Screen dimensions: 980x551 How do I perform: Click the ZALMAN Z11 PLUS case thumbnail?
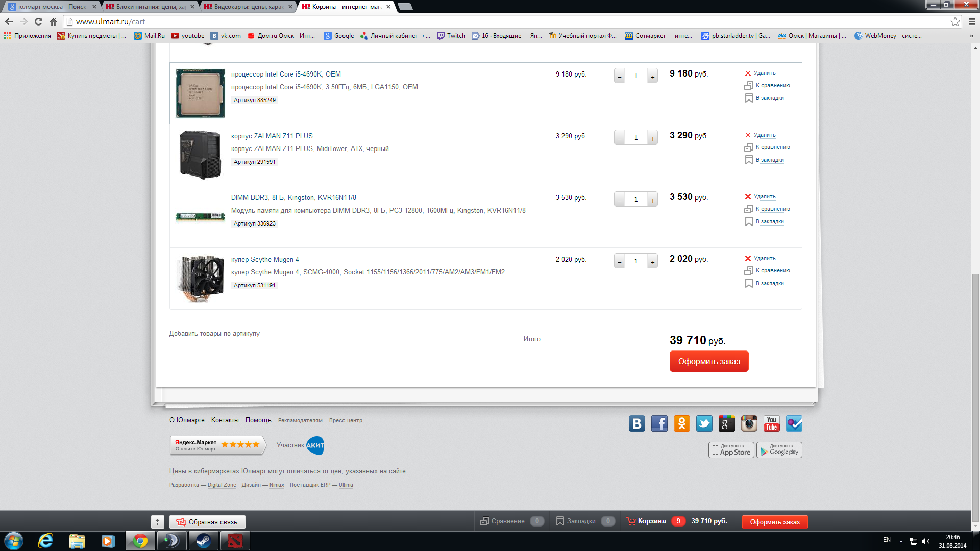pos(200,155)
